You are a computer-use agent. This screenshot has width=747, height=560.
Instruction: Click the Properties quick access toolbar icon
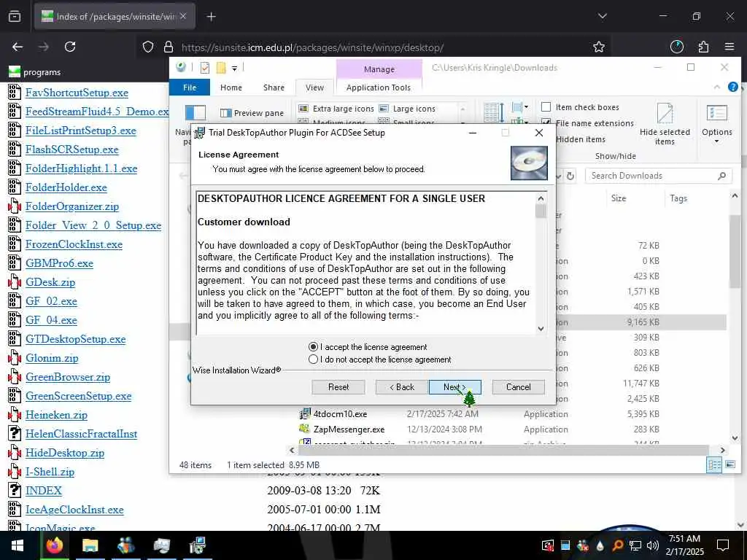205,68
